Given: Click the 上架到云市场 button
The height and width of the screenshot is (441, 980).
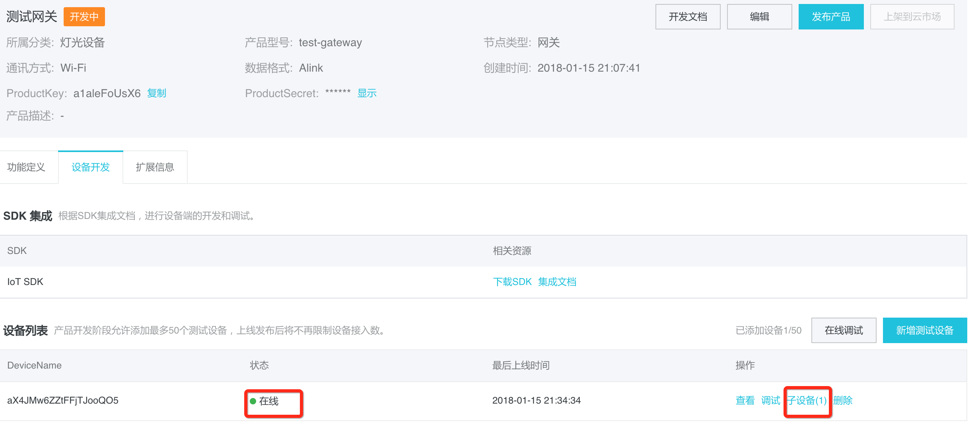Looking at the screenshot, I should click(x=912, y=17).
